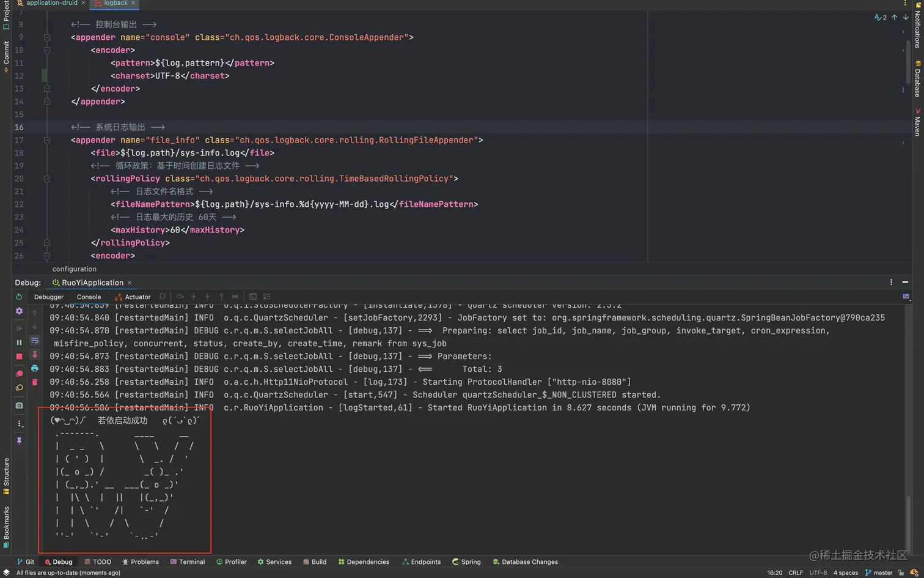This screenshot has height=578, width=924.
Task: Open the Structure side panel
Action: coord(6,476)
